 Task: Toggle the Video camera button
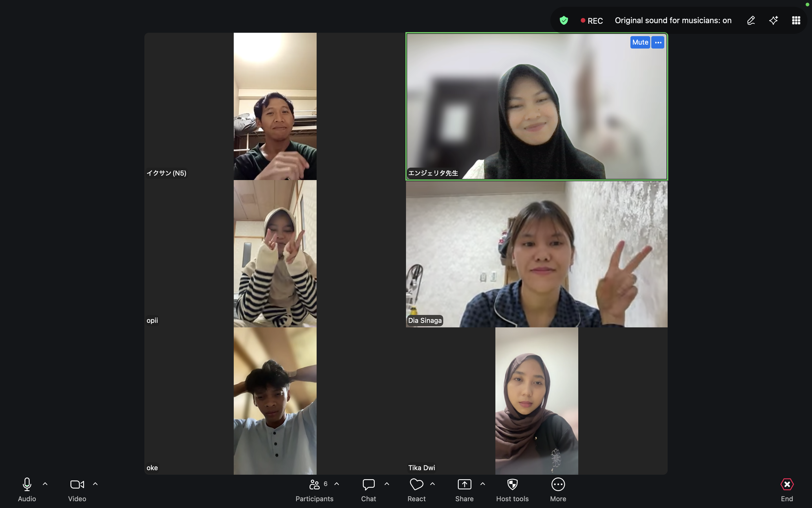coord(77,484)
